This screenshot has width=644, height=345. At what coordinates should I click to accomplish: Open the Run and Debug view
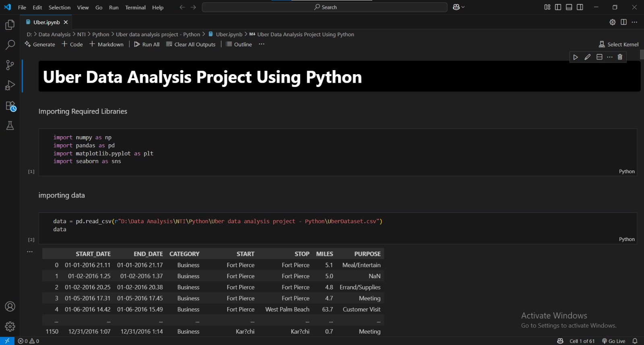10,85
